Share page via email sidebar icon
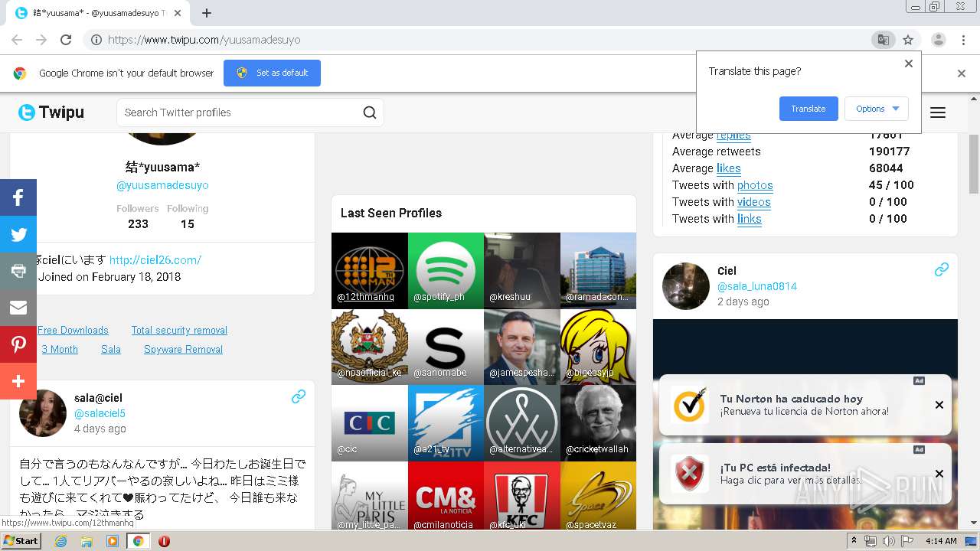 click(x=18, y=308)
